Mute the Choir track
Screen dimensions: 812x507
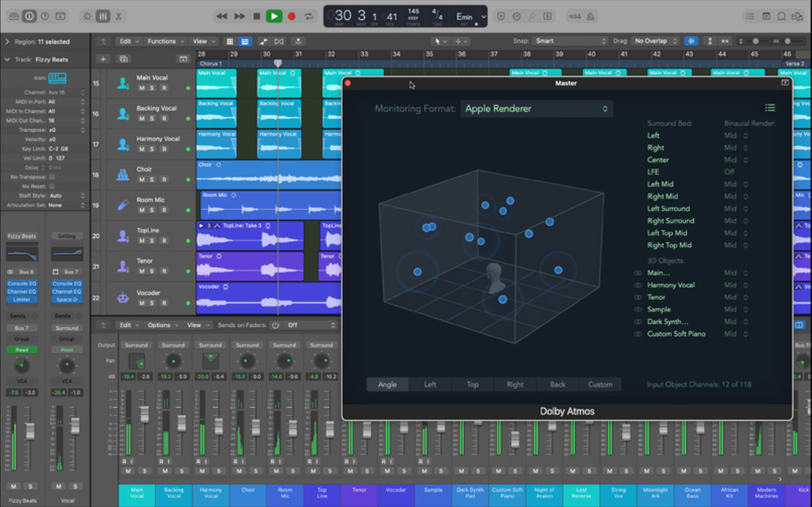tap(142, 180)
